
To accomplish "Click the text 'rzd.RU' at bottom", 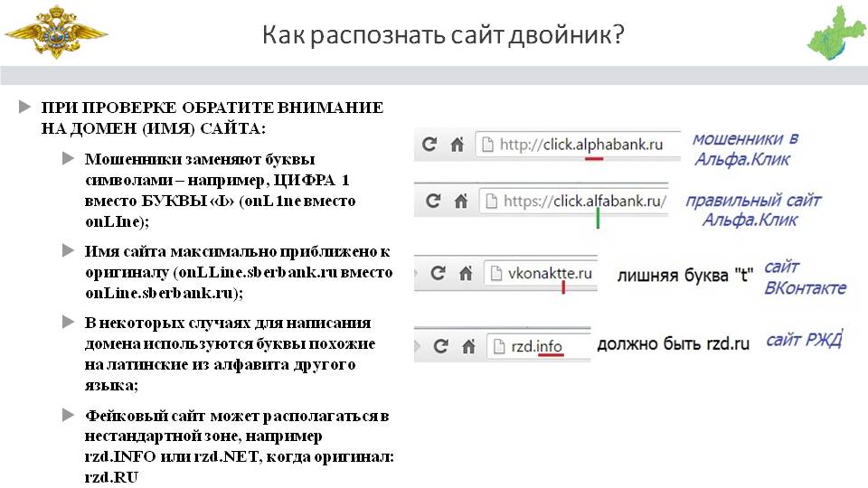I will 111,477.
